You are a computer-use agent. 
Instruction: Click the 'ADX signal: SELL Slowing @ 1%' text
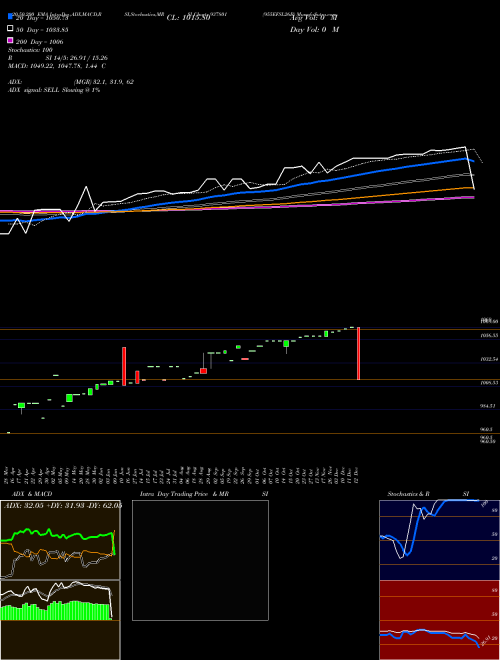(54, 90)
